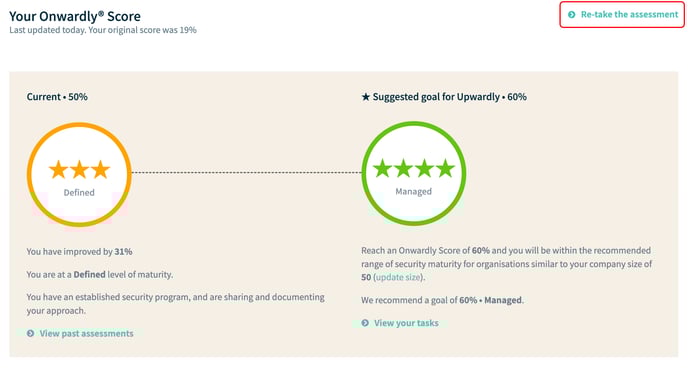
Task: Click the black star beside Suggested goal
Action: pos(366,97)
